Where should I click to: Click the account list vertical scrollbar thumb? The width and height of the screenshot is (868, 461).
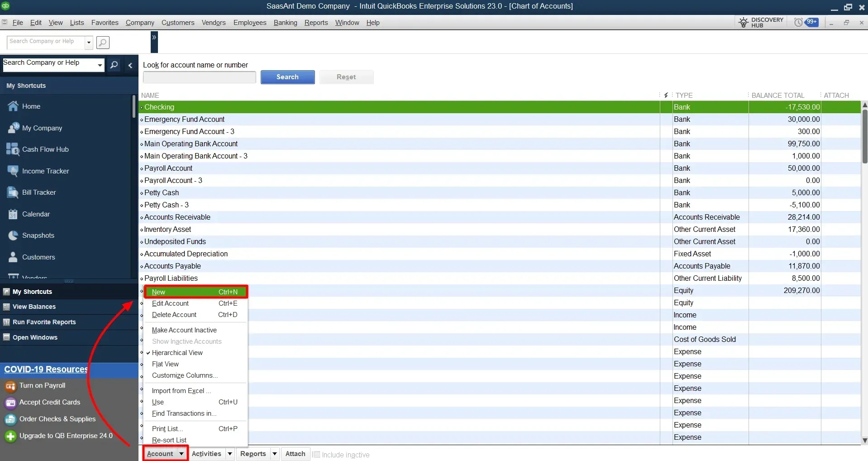864,136
